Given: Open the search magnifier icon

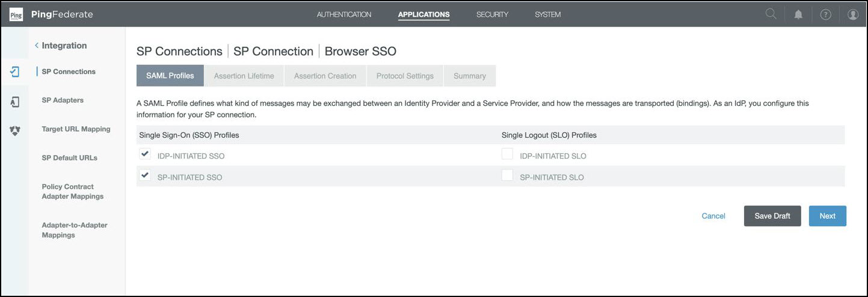Looking at the screenshot, I should coord(771,14).
